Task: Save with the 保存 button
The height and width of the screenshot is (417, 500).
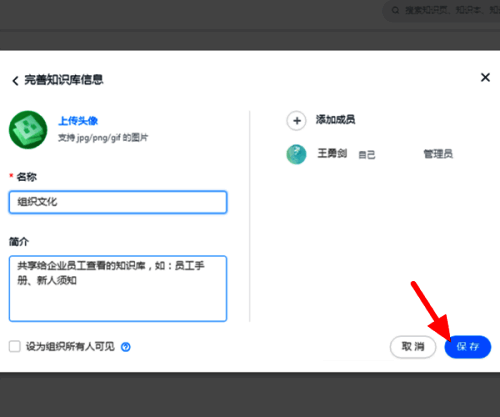Action: 468,347
